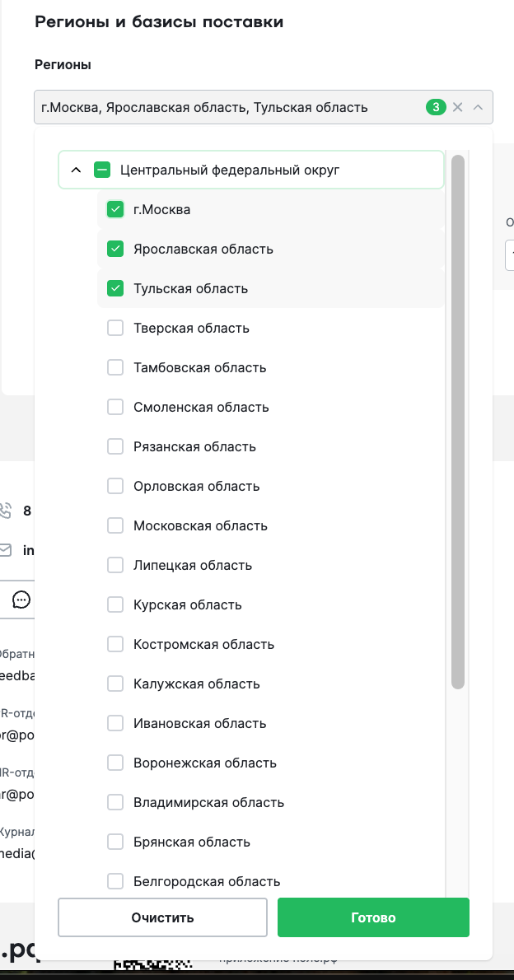514x980 pixels.
Task: Select the Центральный федеральный округ label
Action: 230,170
